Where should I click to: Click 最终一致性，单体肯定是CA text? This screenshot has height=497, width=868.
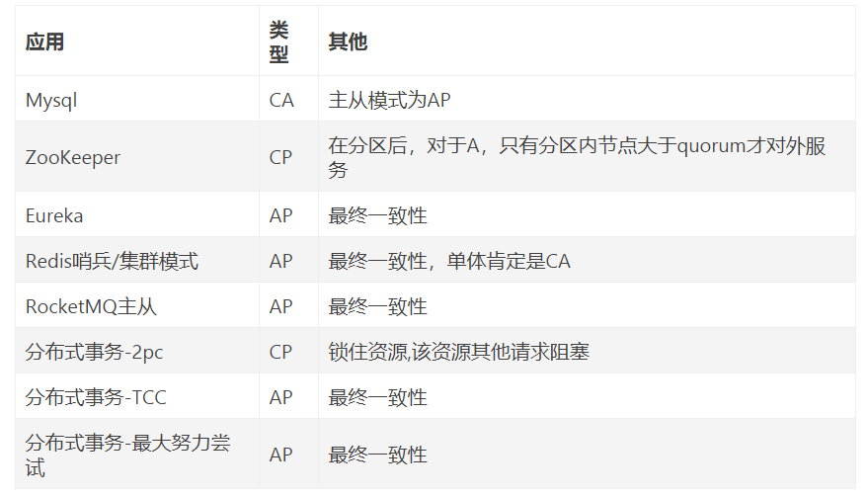point(449,261)
